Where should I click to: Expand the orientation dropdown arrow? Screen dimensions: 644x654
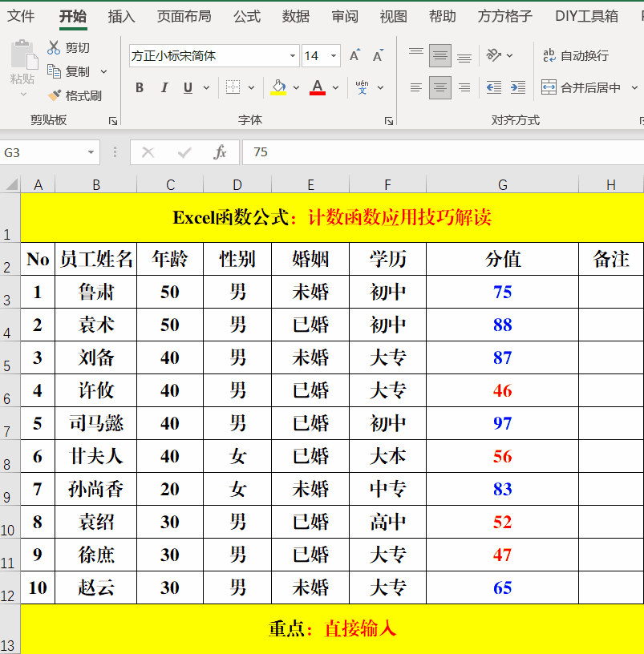(509, 55)
